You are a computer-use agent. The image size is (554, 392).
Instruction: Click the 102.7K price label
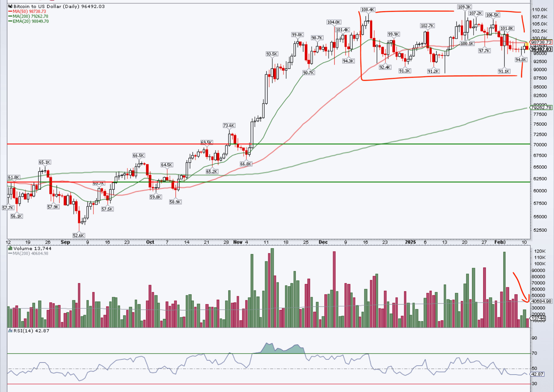(427, 26)
